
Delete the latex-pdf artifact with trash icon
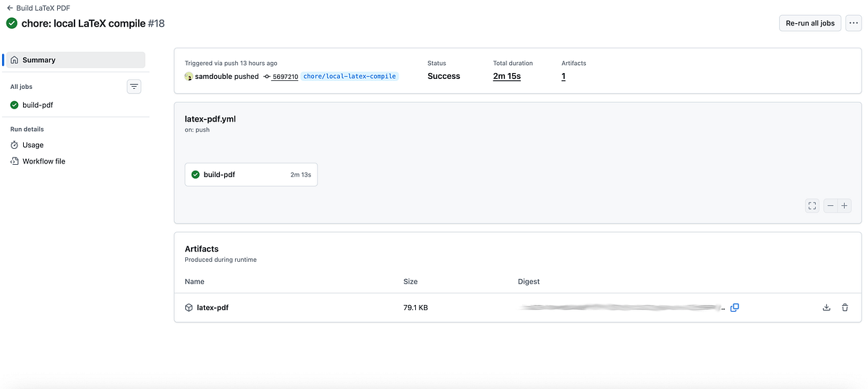(845, 307)
